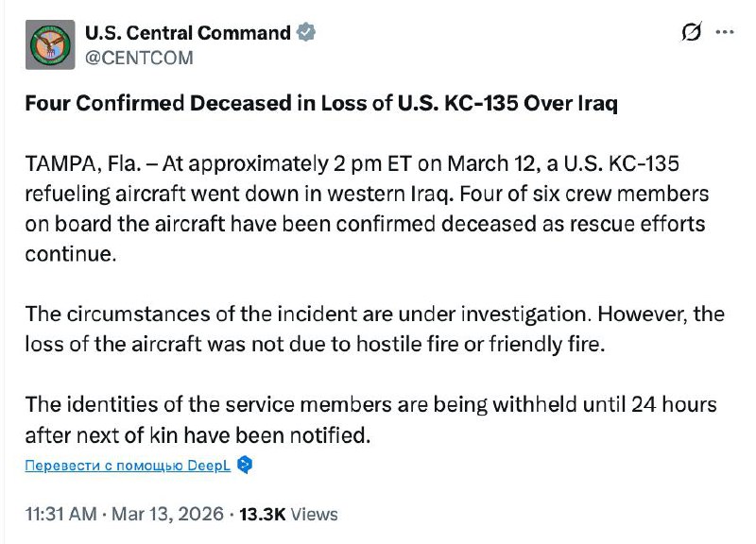This screenshot has width=756, height=544.
Task: Open the Grok explain-post icon
Action: pyautogui.click(x=691, y=33)
